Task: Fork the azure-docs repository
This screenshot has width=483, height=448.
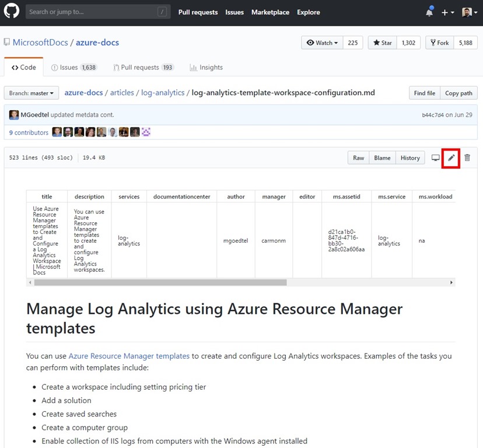Action: coord(439,43)
